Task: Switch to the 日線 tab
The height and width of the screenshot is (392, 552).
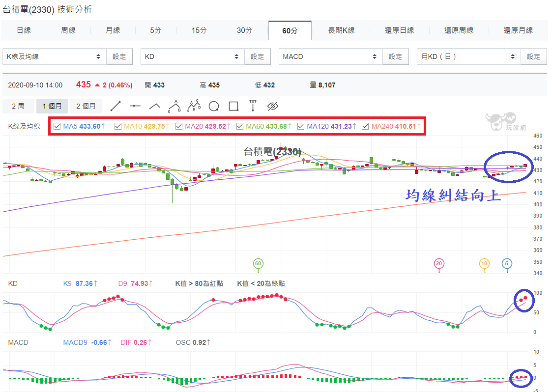Action: click(24, 30)
